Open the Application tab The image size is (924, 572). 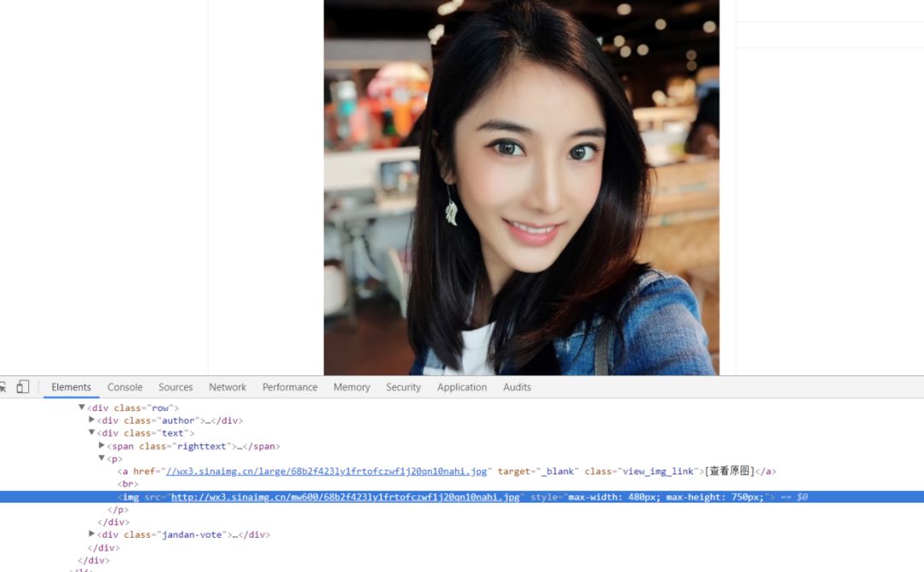(462, 387)
